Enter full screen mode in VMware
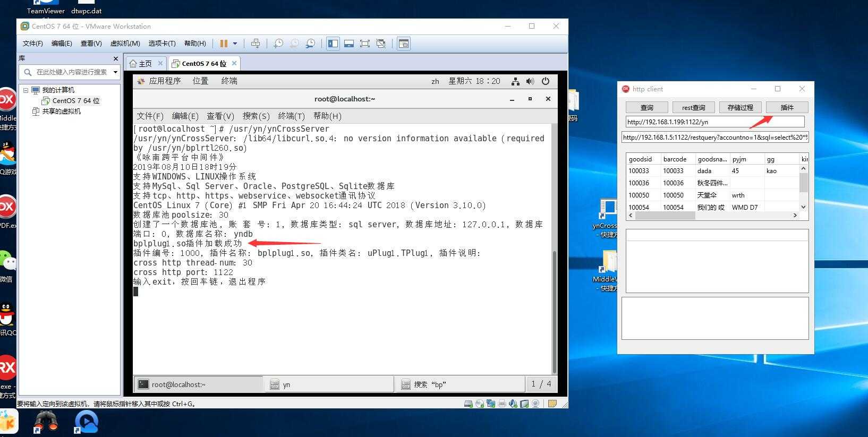The height and width of the screenshot is (437, 868). pyautogui.click(x=365, y=44)
